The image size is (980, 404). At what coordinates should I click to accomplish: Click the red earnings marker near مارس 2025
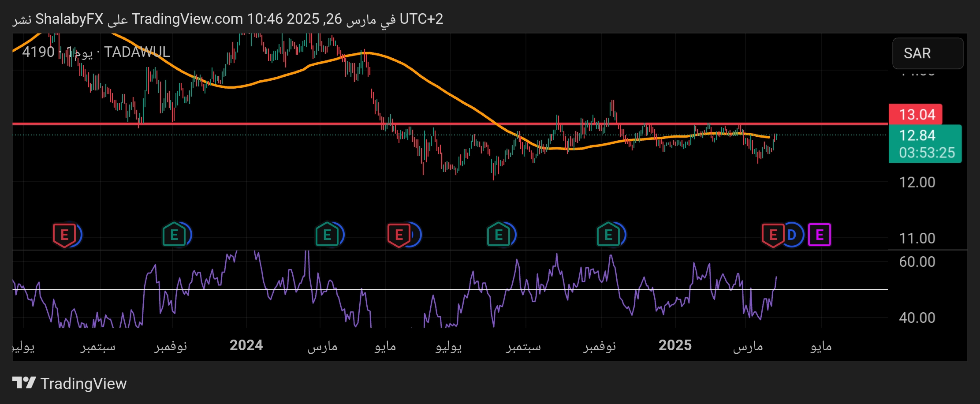772,235
